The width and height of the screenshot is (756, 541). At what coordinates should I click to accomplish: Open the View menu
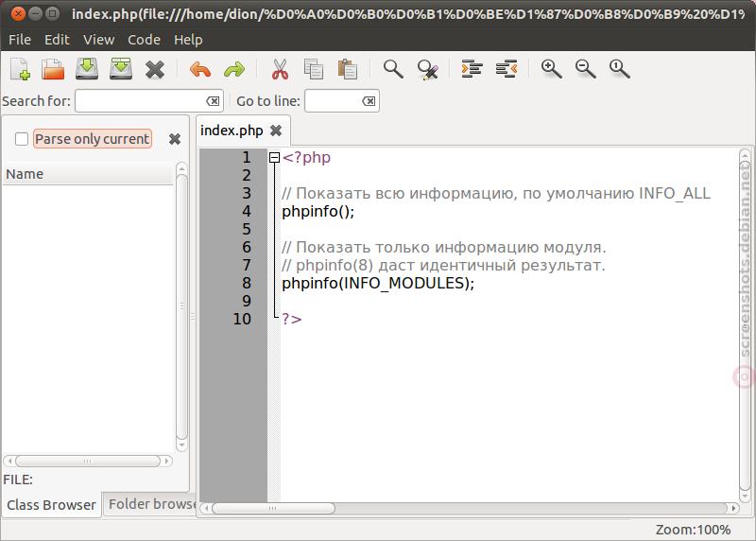pos(98,40)
